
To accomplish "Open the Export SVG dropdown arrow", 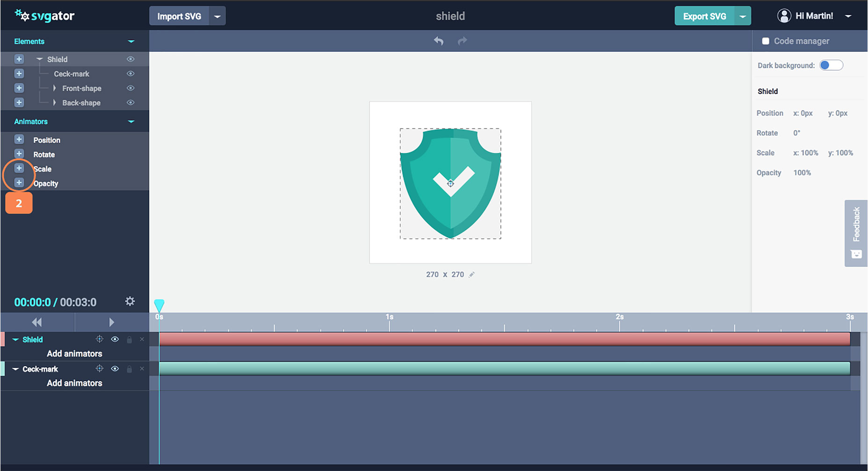I will click(x=742, y=16).
